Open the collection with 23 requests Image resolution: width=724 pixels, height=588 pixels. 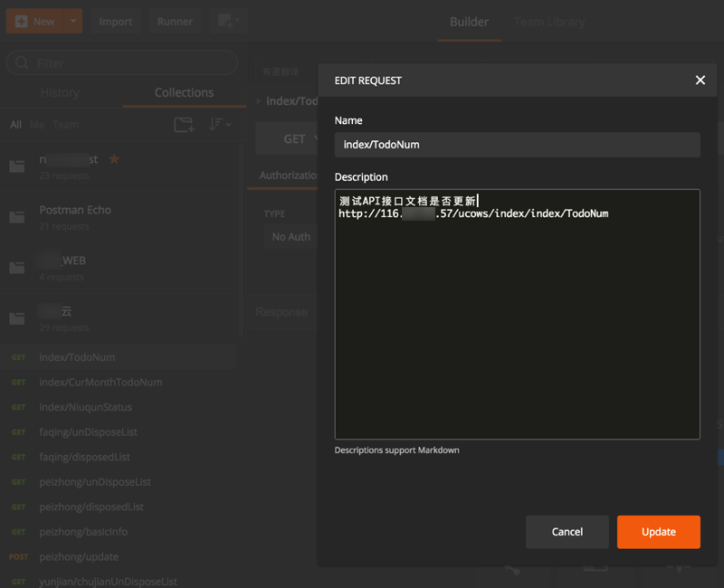click(x=119, y=167)
